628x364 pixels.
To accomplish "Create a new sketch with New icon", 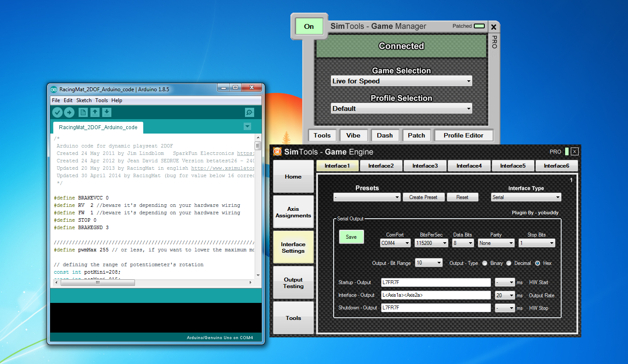I will tap(83, 113).
